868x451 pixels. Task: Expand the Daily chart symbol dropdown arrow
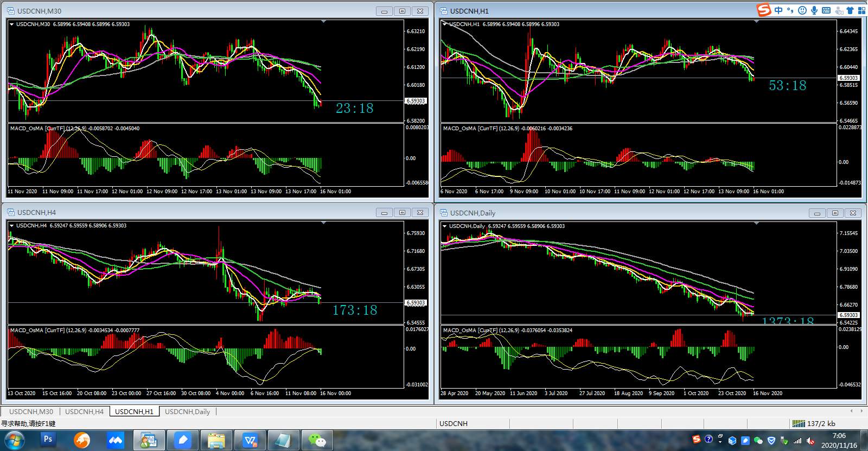point(445,226)
